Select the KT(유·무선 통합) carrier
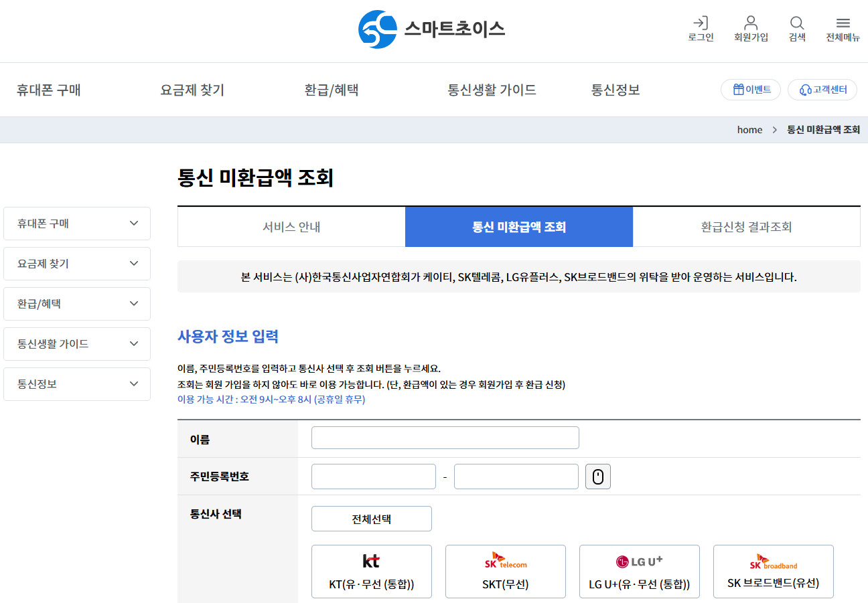868x603 pixels. 371,571
